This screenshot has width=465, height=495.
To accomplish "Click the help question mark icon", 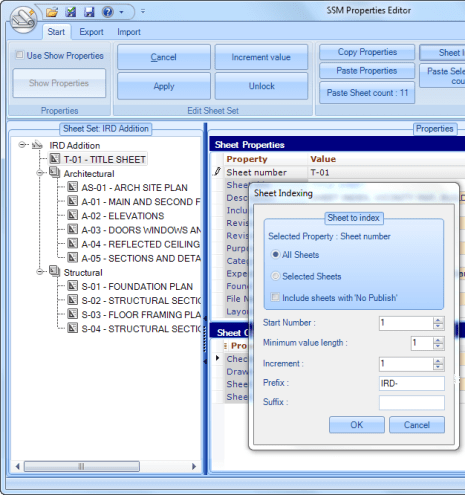I will click(108, 12).
